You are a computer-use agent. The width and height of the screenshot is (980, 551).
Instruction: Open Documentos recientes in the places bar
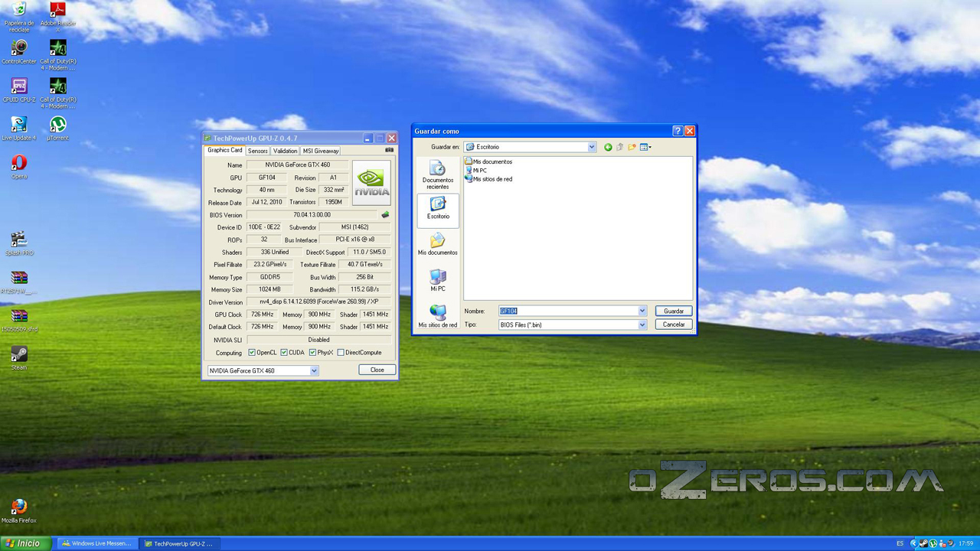[438, 174]
